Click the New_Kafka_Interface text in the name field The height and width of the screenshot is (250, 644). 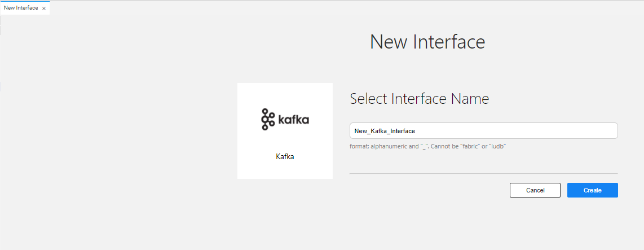click(x=385, y=131)
